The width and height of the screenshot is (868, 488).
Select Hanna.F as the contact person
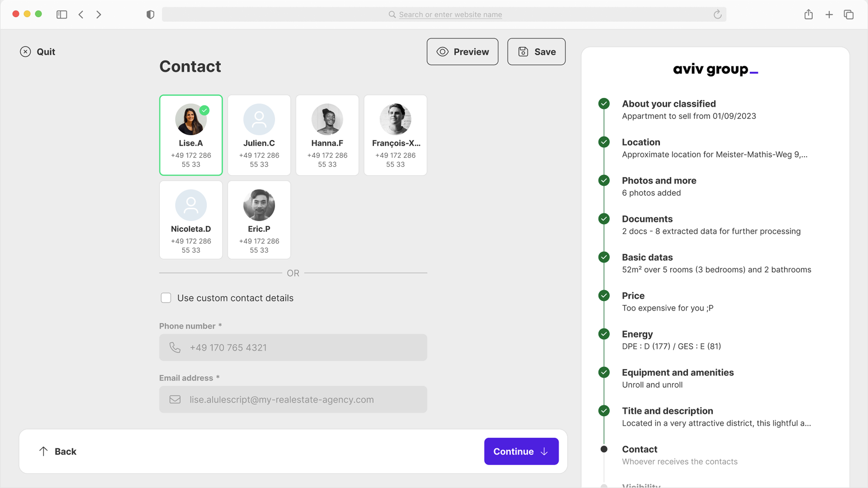327,135
